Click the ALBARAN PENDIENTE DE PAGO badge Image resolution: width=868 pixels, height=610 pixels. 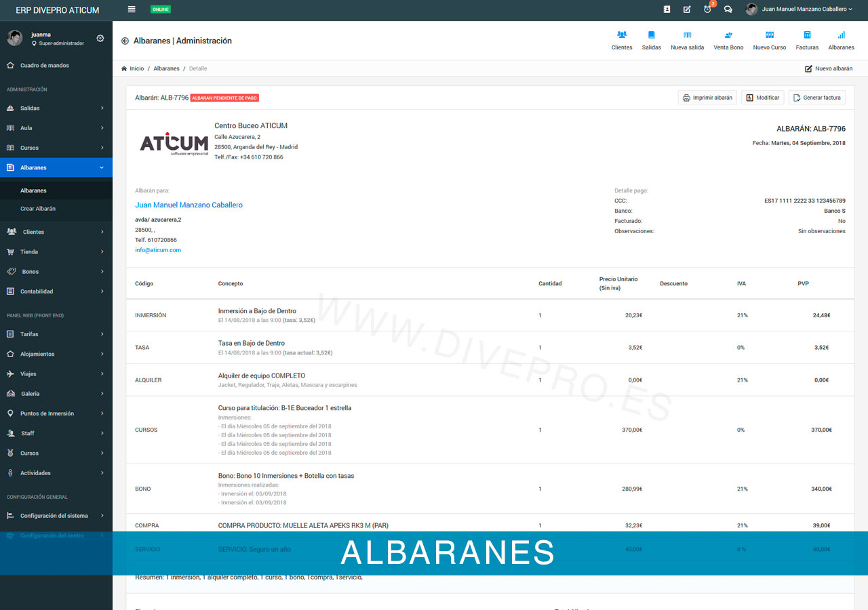[x=224, y=98]
